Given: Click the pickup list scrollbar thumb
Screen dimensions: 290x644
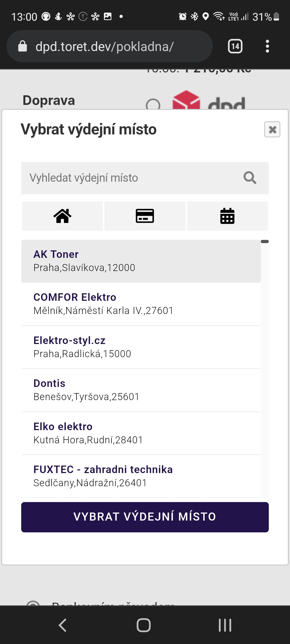Looking at the screenshot, I should pos(265,241).
